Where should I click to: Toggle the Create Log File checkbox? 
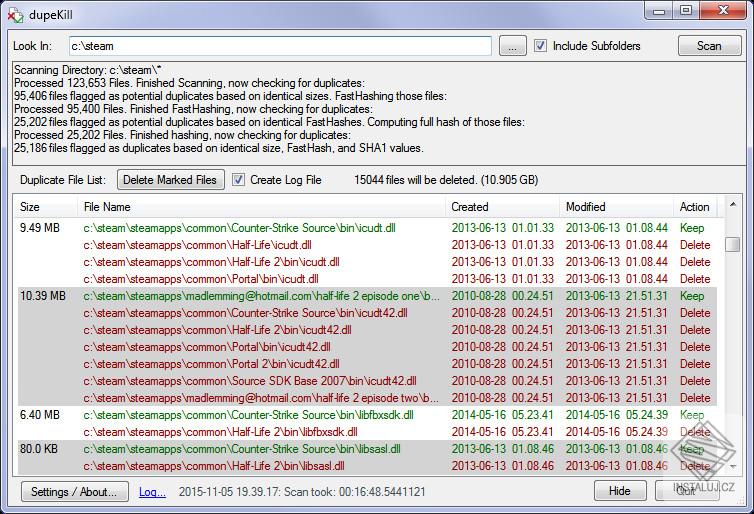(238, 180)
